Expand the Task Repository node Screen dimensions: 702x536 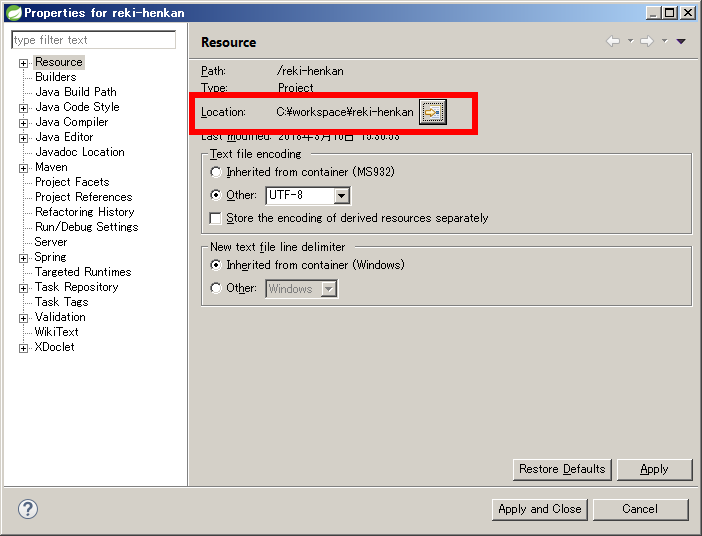click(x=23, y=288)
